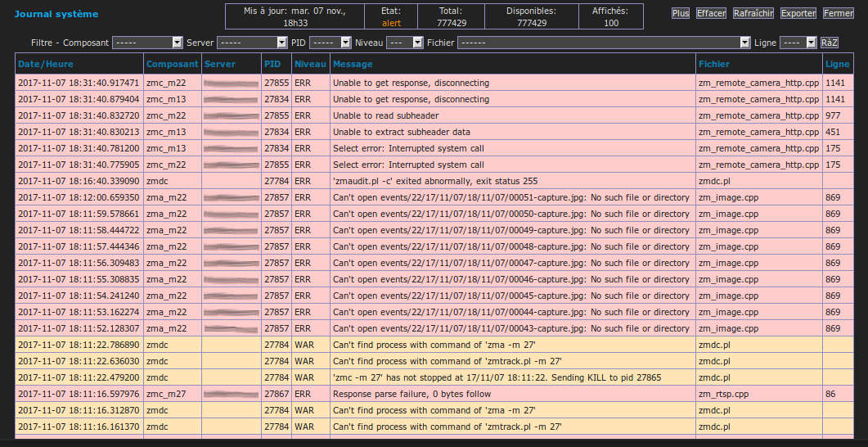Click timestamp 2017-11-07 18:11:22.786890
Screen dimensions: 868x447
[79, 345]
